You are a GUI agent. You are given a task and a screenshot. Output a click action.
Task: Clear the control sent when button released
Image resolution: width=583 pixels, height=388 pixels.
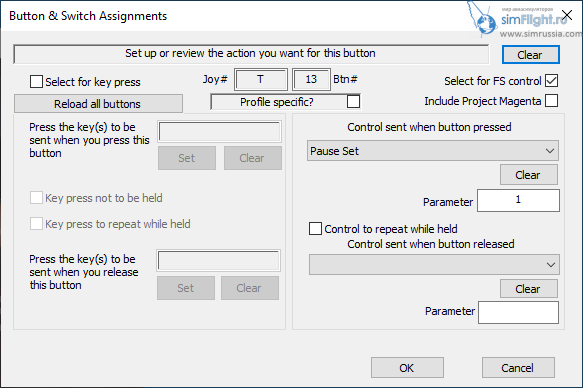[x=529, y=289]
